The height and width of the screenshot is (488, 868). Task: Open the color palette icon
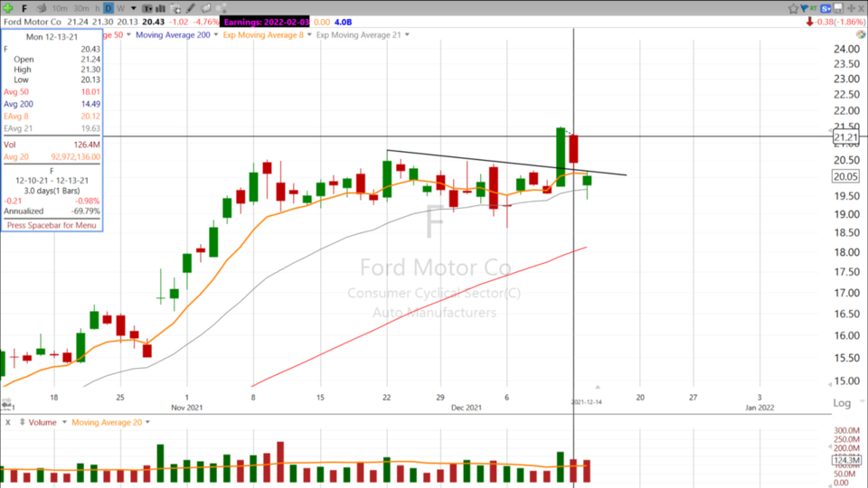click(861, 34)
